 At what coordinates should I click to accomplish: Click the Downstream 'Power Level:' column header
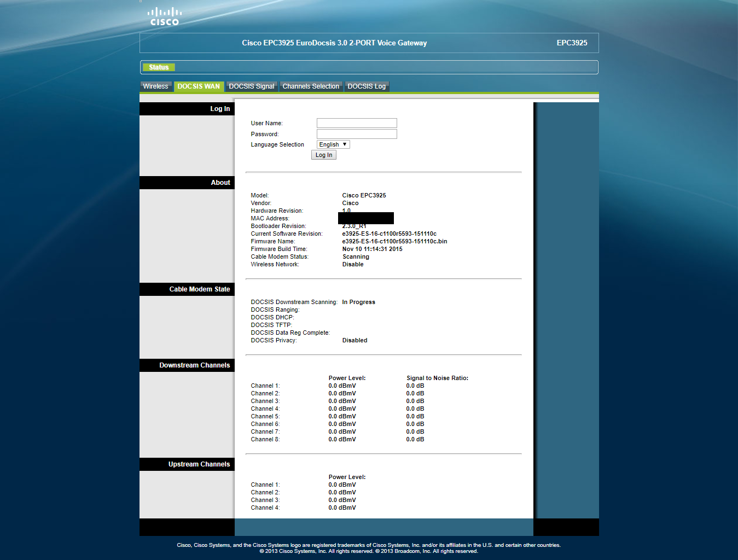coord(347,378)
